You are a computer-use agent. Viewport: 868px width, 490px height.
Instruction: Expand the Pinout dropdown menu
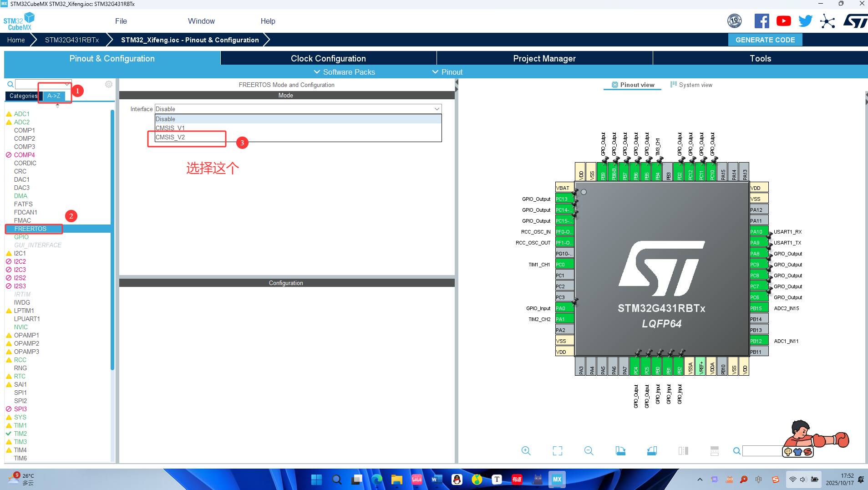pyautogui.click(x=447, y=72)
